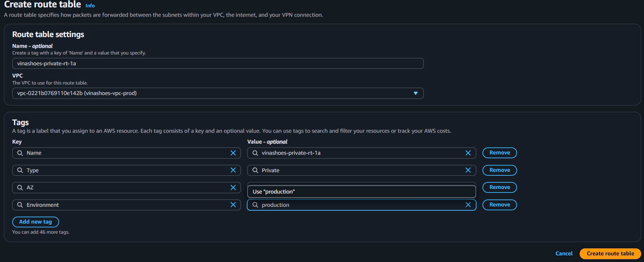Remove the Name tag row
This screenshot has height=262, width=644.
(499, 153)
